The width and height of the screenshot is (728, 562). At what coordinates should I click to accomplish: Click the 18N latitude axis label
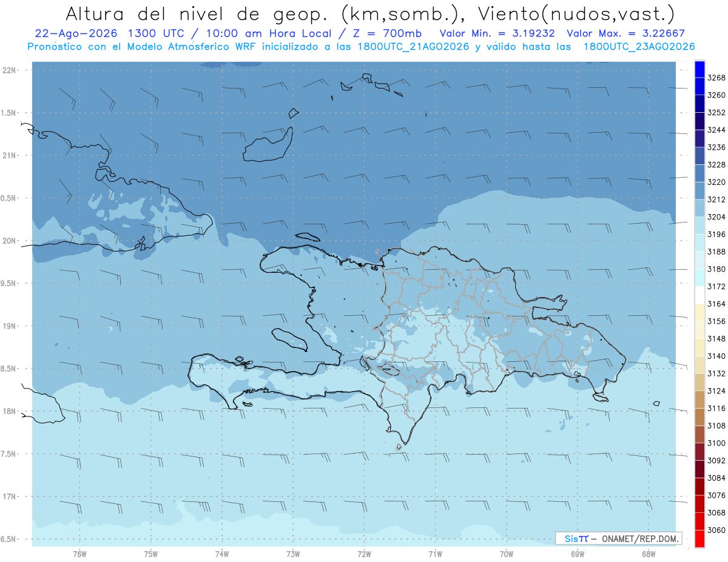[10, 411]
